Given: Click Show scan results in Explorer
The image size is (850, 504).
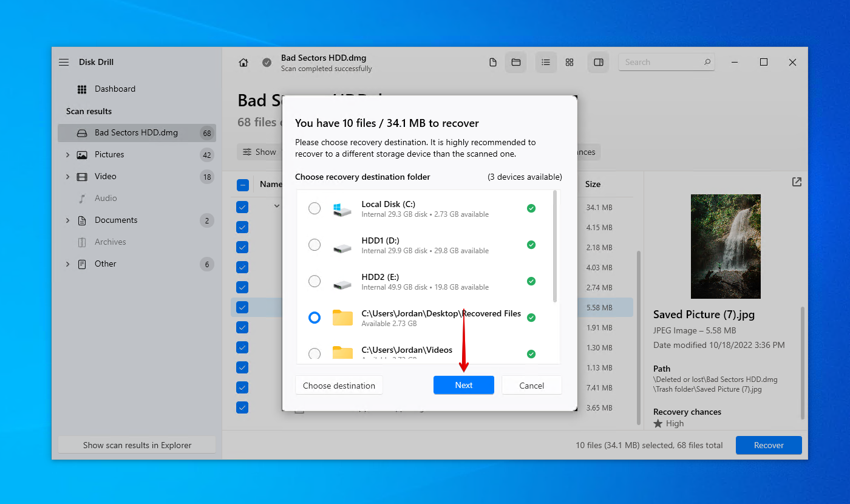Looking at the screenshot, I should click(x=137, y=445).
